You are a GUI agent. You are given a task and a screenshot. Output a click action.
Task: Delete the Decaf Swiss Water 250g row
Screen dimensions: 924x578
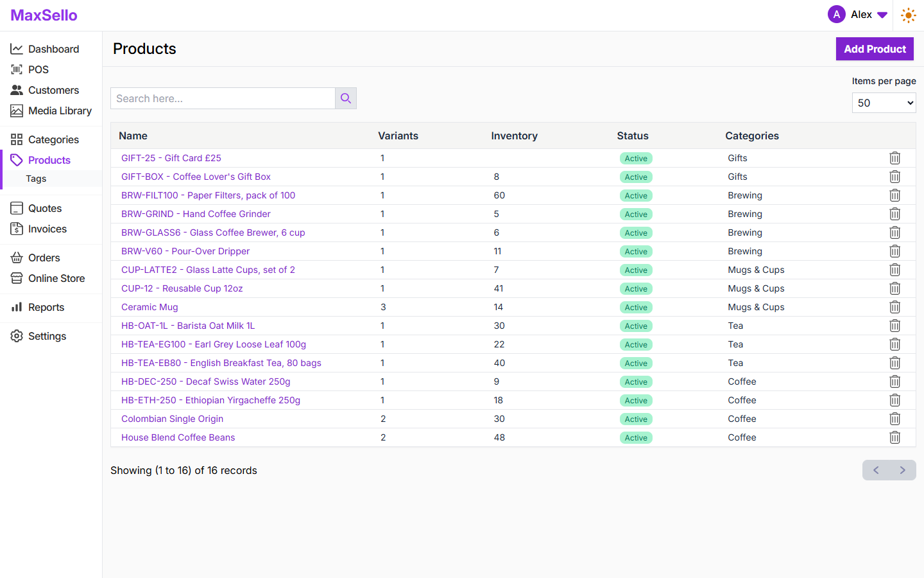(894, 381)
